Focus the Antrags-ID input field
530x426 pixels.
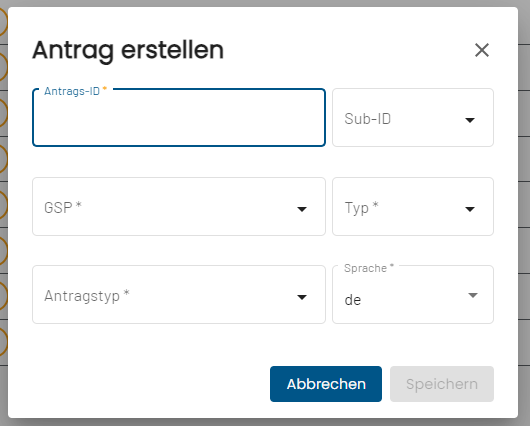click(x=179, y=118)
